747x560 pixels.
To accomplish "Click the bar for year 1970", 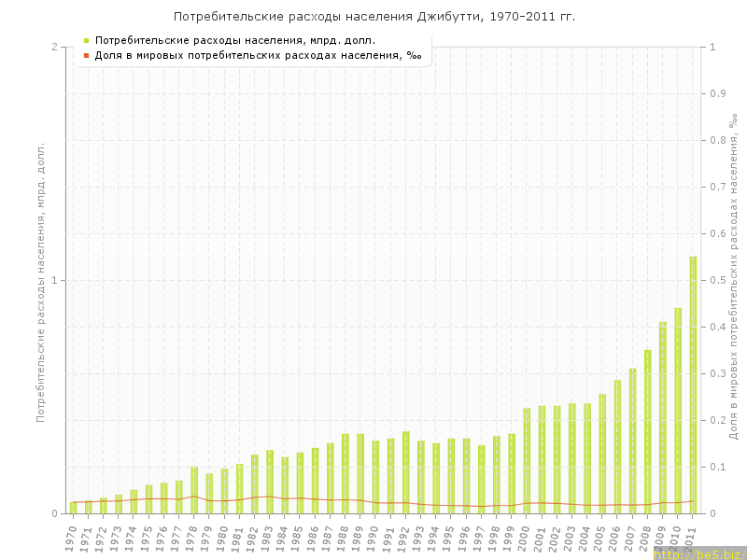I will (x=74, y=508).
